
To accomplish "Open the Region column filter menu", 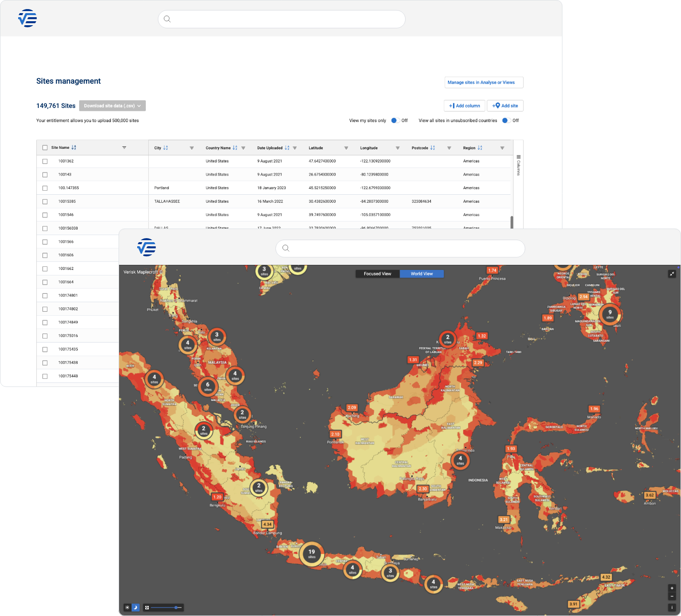I will click(x=502, y=148).
